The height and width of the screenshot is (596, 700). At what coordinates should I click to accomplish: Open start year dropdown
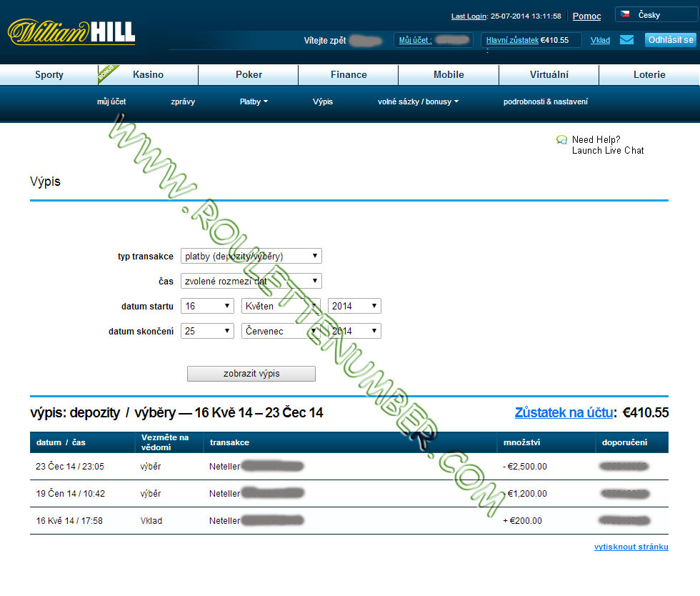354,306
